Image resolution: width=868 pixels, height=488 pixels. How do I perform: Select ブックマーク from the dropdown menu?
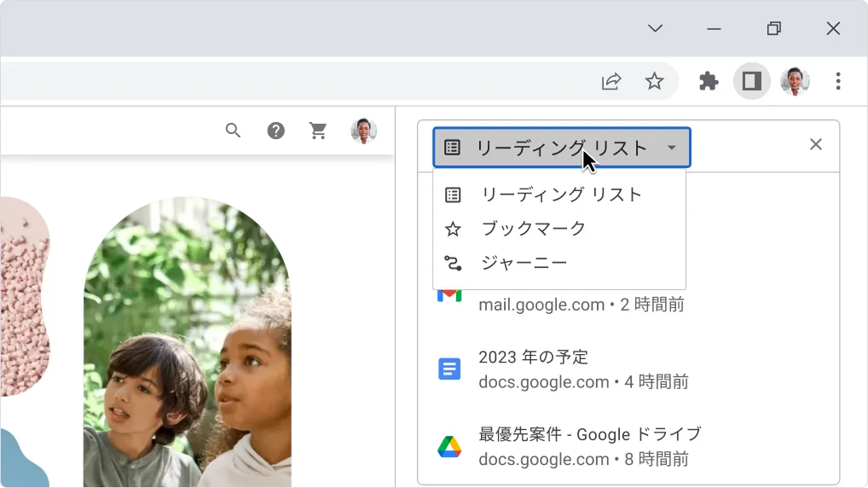(x=559, y=229)
